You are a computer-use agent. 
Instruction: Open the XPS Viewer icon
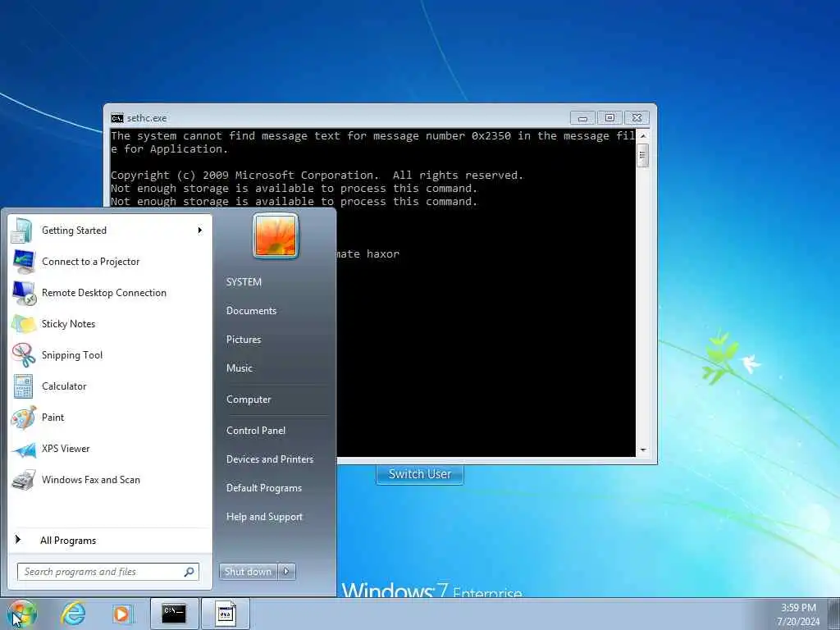coord(24,449)
